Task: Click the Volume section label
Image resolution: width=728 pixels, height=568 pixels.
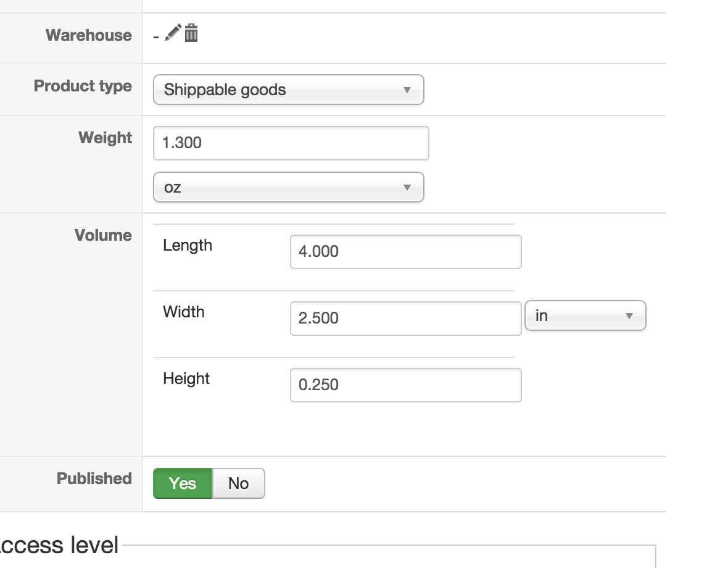Action: (x=103, y=235)
